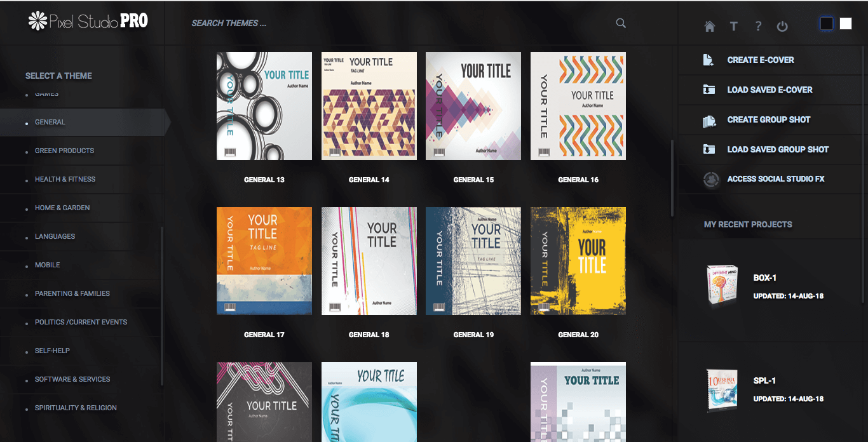The image size is (868, 442).
Task: Open the BOX-1 recent project title
Action: pos(765,278)
